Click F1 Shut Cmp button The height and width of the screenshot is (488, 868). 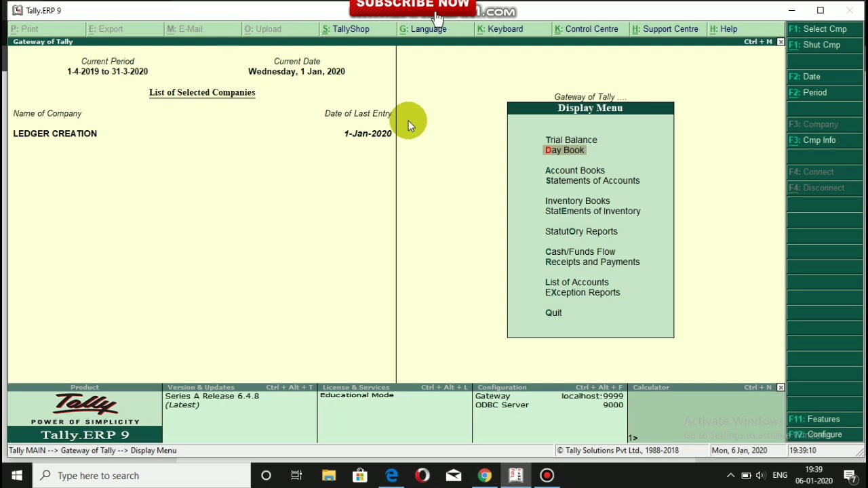click(825, 45)
